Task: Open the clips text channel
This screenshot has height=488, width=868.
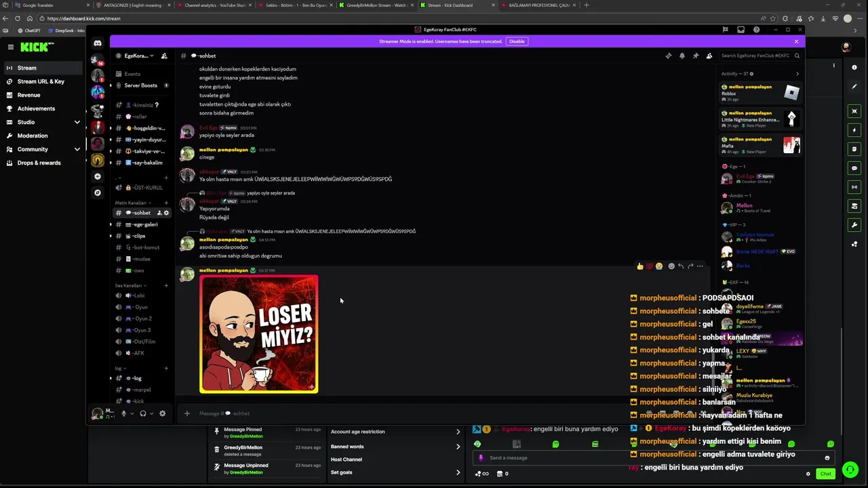Action: [x=141, y=236]
